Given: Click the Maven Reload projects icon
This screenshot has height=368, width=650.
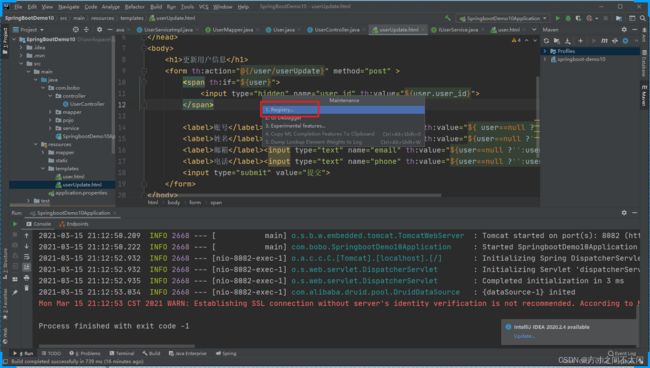Looking at the screenshot, I should tap(546, 41).
